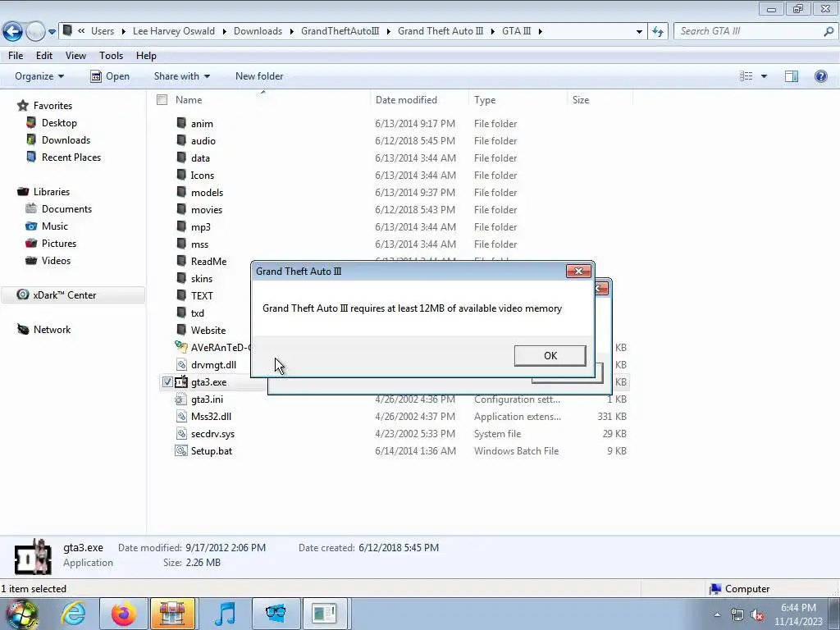840x630 pixels.
Task: Open recent locations dropdown beside navigation arrows
Action: click(52, 32)
